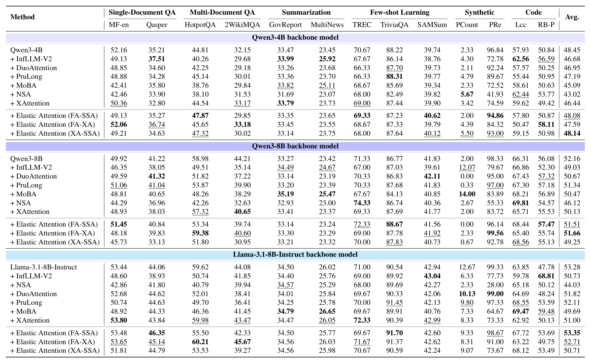Select bold RB-P value 68.81
The height and width of the screenshot is (364, 591).
546,276
